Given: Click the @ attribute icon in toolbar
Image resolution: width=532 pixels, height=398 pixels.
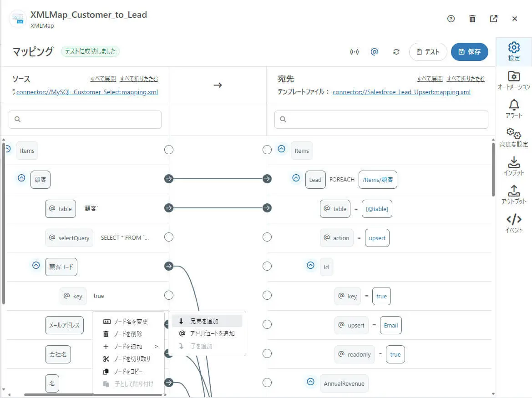Looking at the screenshot, I should pos(375,52).
